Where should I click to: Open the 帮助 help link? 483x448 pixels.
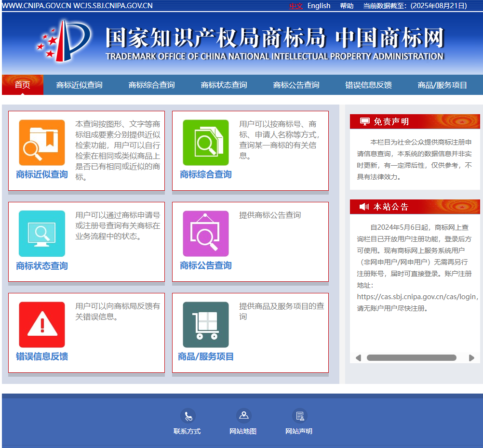(x=347, y=6)
